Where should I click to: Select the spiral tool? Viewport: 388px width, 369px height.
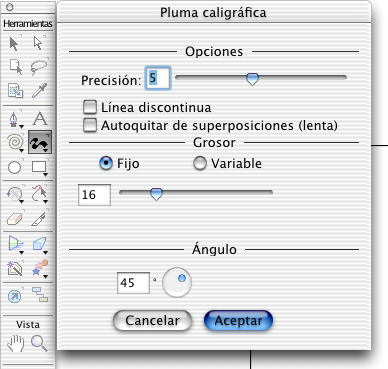point(15,142)
